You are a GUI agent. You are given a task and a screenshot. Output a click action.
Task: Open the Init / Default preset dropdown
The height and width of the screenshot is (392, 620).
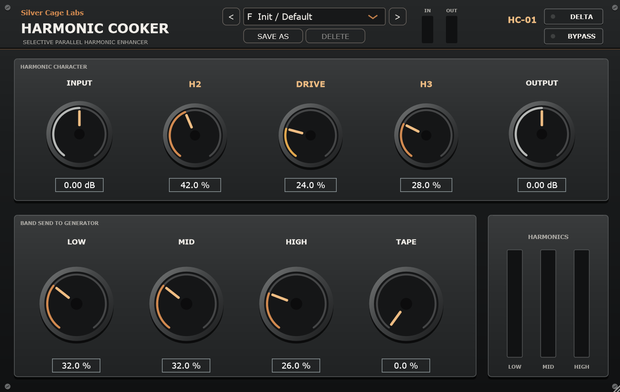coord(314,17)
